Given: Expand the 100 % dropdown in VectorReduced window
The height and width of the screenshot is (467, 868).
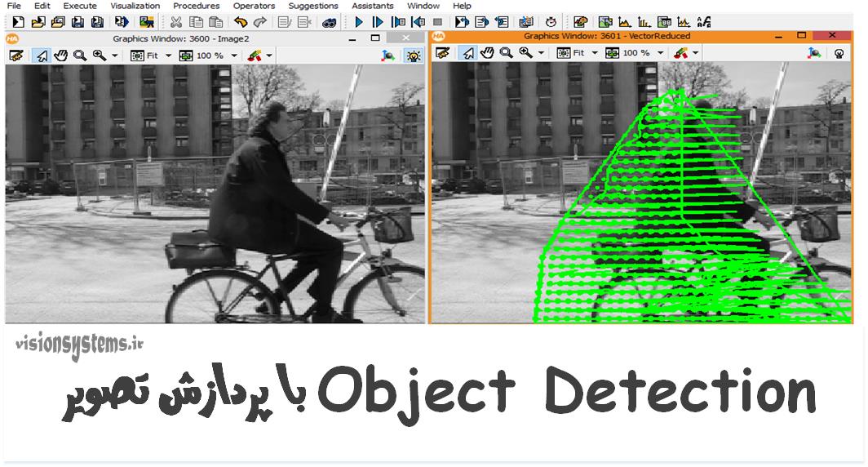Looking at the screenshot, I should (x=660, y=53).
